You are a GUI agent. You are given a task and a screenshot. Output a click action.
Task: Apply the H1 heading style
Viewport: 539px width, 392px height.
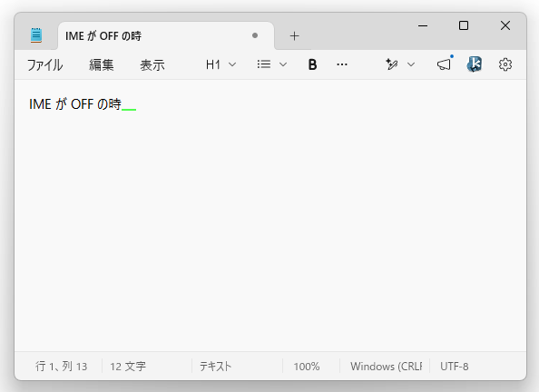pyautogui.click(x=213, y=64)
